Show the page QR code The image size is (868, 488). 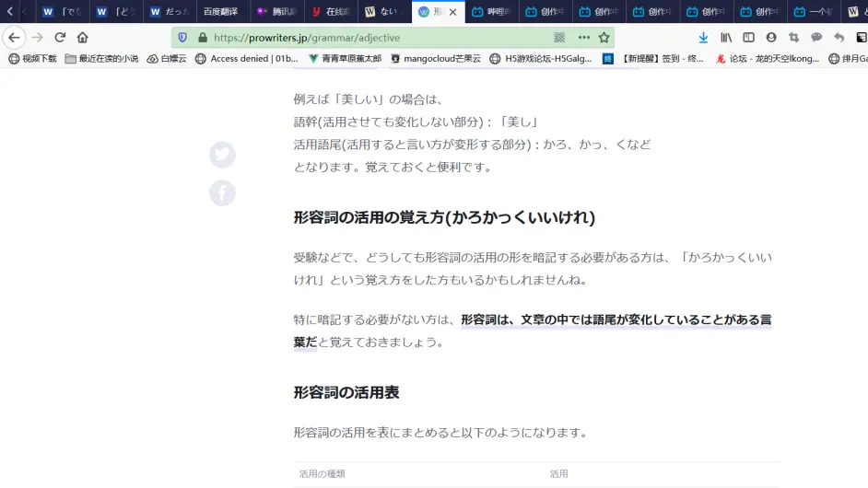[559, 38]
